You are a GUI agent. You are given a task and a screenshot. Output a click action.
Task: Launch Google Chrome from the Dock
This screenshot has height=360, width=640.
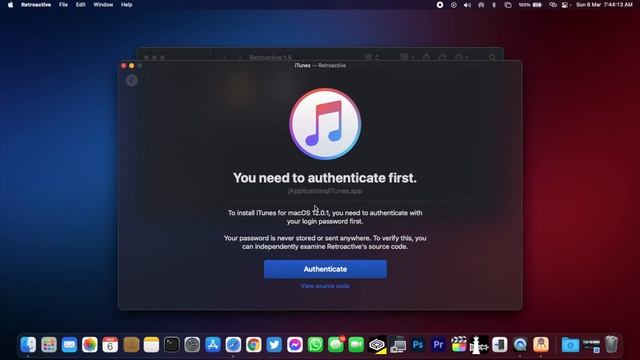(x=253, y=345)
